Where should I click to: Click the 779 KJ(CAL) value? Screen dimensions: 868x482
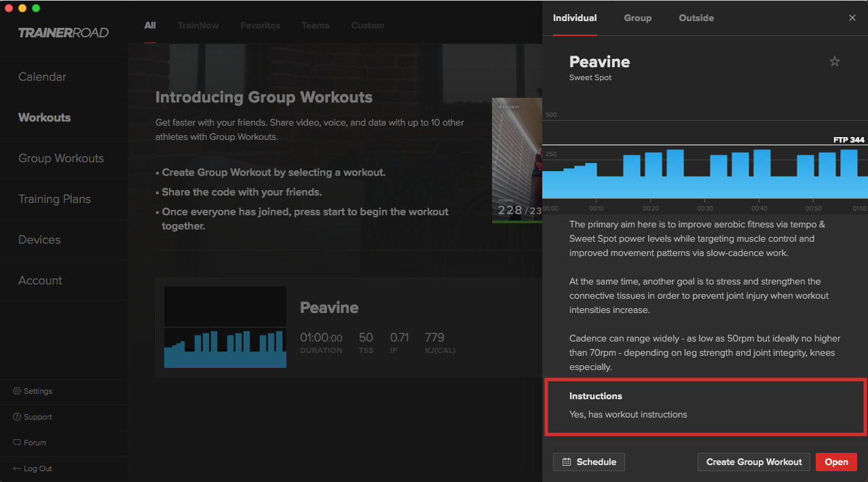(435, 337)
